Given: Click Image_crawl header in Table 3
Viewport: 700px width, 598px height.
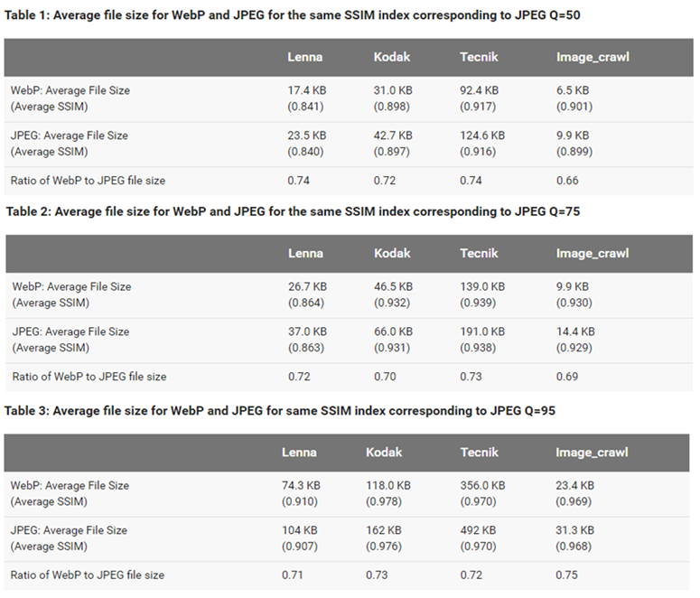Looking at the screenshot, I should coord(593,453).
